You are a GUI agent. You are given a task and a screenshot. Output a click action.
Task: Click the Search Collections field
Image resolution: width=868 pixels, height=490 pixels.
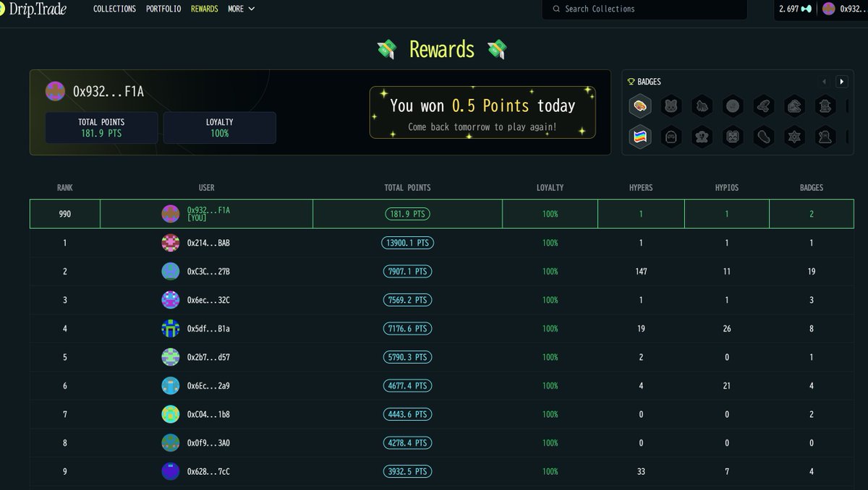[x=644, y=9]
